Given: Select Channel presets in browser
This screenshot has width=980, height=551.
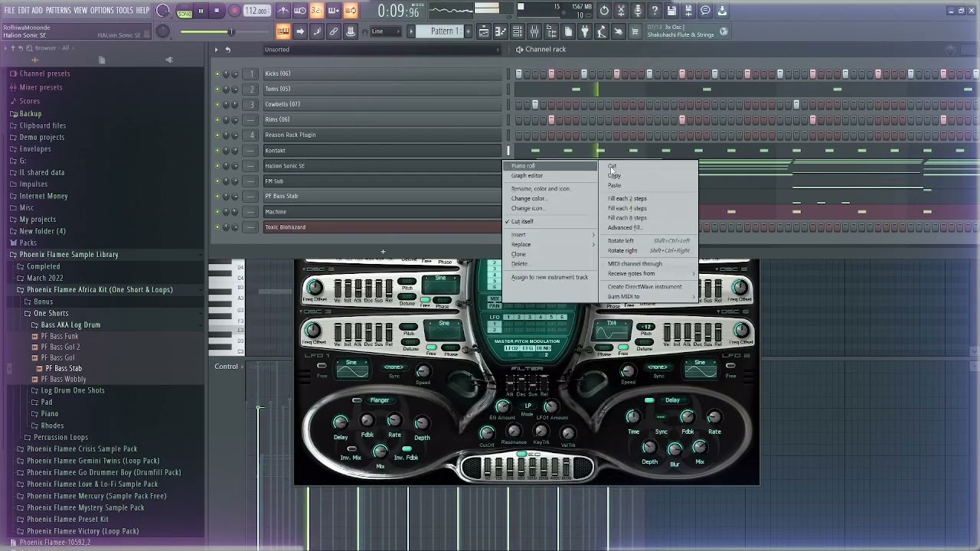Looking at the screenshot, I should (44, 73).
